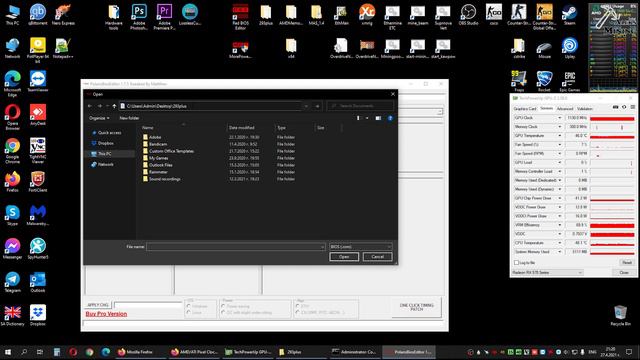Open the Red BIOS Editor desktop shortcut

coord(240,17)
